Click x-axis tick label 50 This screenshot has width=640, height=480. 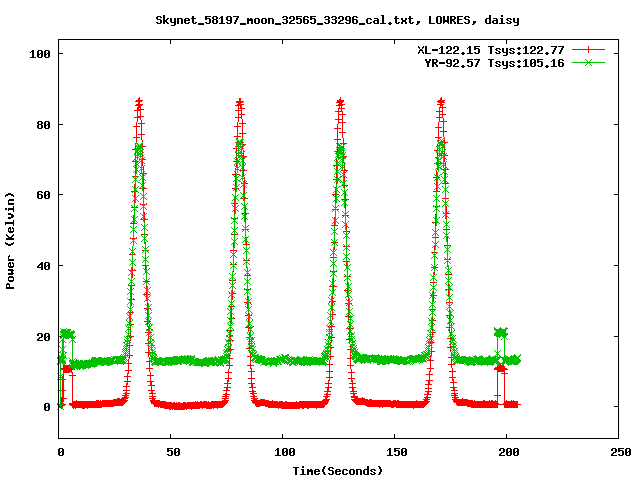point(173,452)
